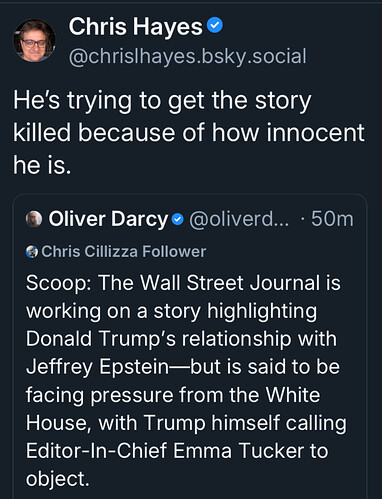Click the final word "object." in quote
This screenshot has height=499, width=382.
click(58, 479)
